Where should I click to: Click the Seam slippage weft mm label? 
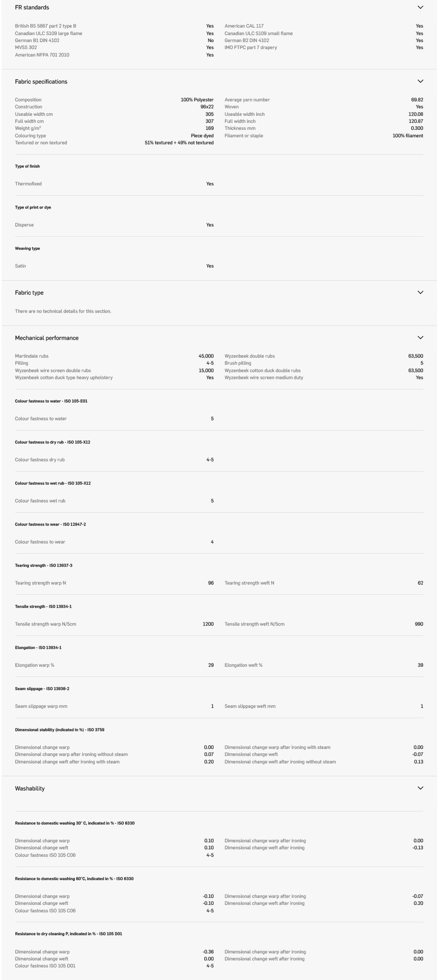click(x=250, y=706)
